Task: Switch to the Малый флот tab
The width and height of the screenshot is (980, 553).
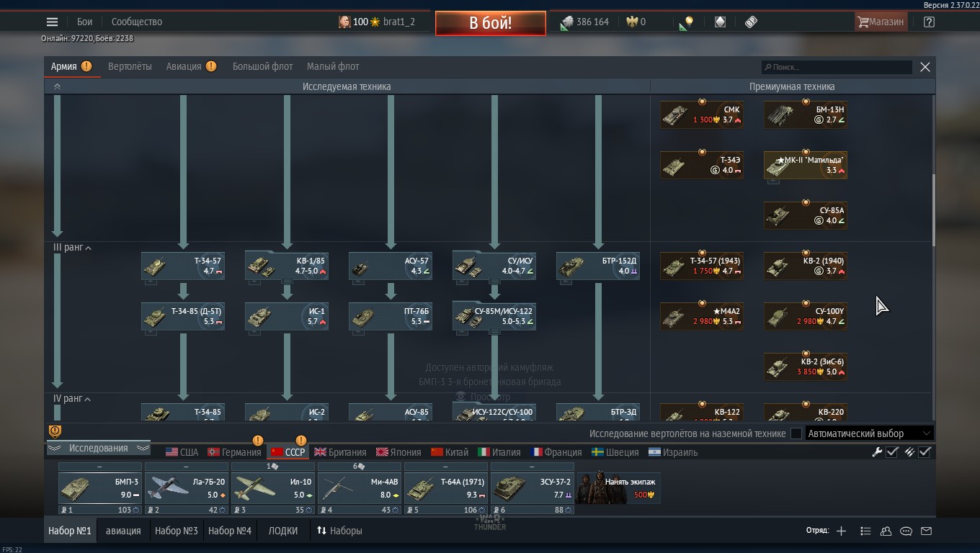Action: click(333, 66)
